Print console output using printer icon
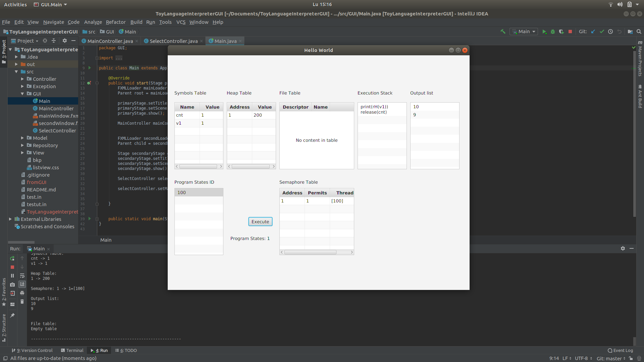The width and height of the screenshot is (644, 362). [x=22, y=293]
